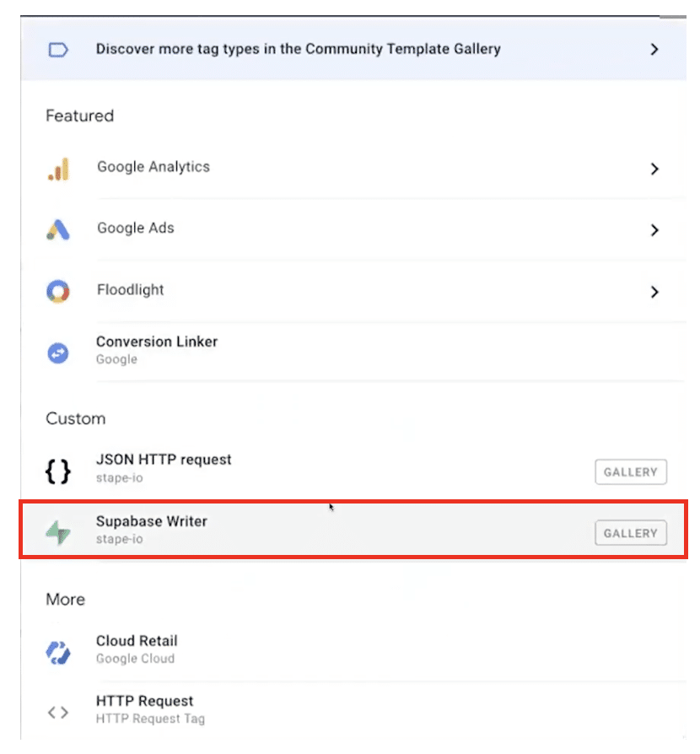Choose the Supabase Writer tag type
Image resolution: width=700 pixels, height=754 pixels.
point(152,522)
